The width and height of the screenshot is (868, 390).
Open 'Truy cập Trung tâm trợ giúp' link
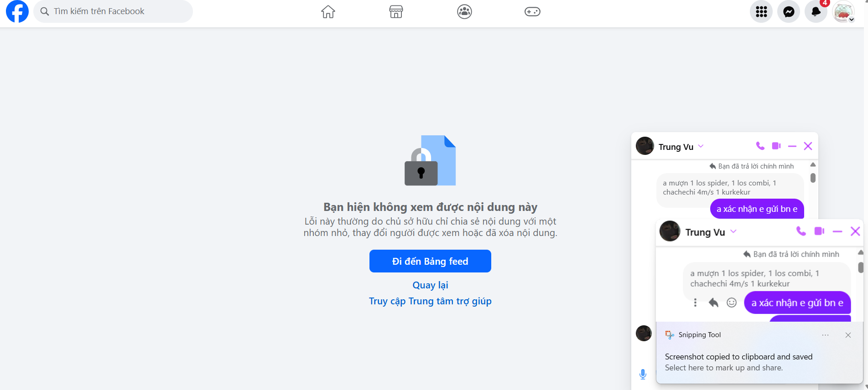[430, 301]
